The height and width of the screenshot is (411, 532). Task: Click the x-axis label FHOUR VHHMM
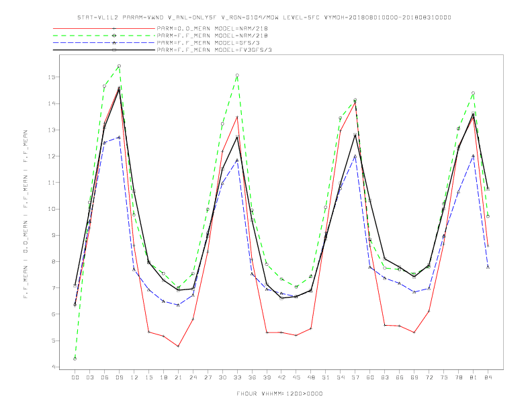pos(279,394)
